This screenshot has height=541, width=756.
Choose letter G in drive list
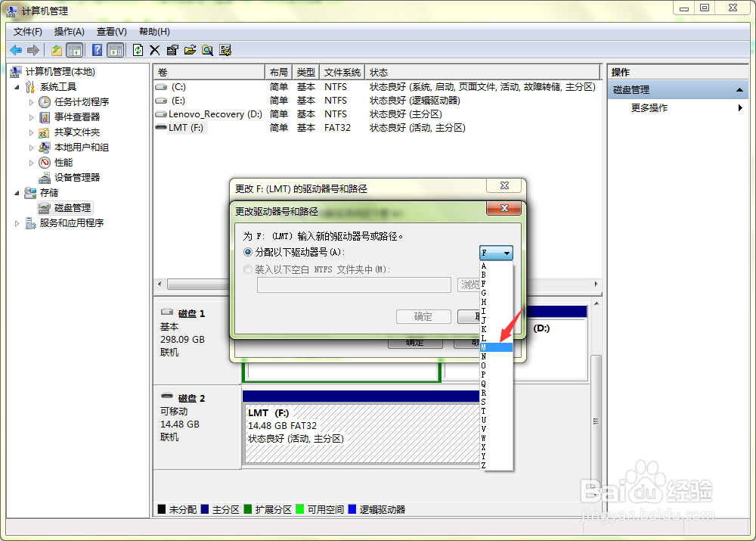[496, 293]
